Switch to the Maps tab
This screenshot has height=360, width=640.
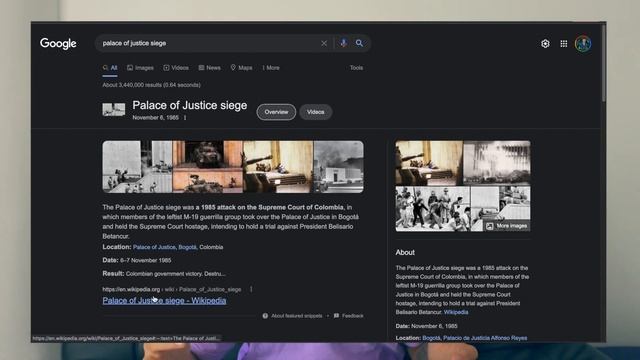241,68
